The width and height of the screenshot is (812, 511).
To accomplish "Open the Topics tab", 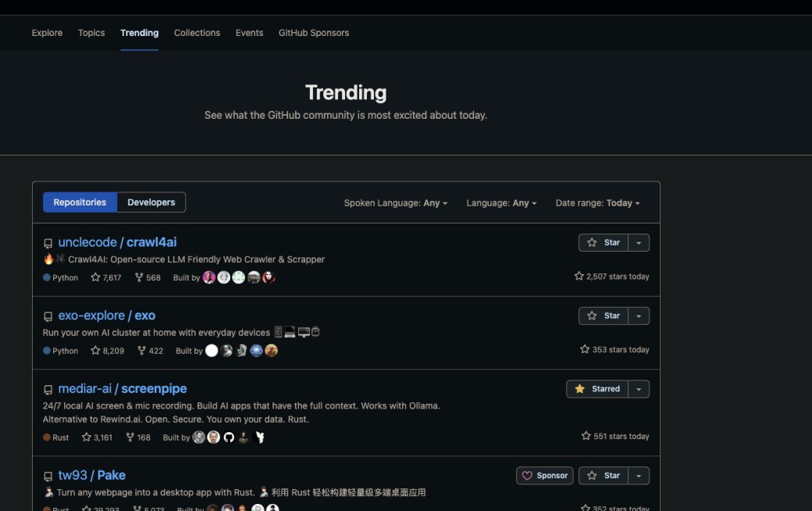I will (x=91, y=33).
